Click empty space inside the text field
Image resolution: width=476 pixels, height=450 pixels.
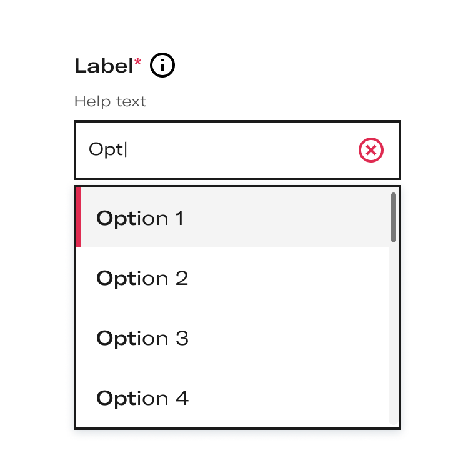coord(240,150)
